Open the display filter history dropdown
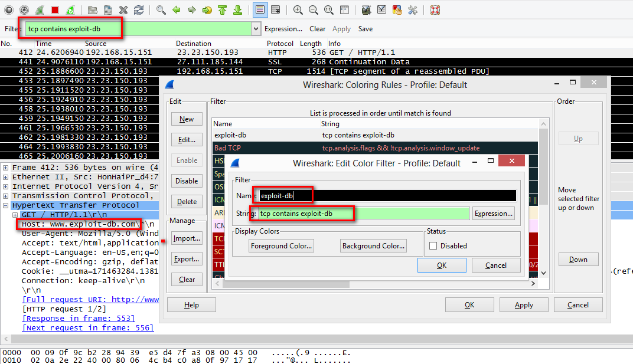This screenshot has height=364, width=633. [256, 29]
